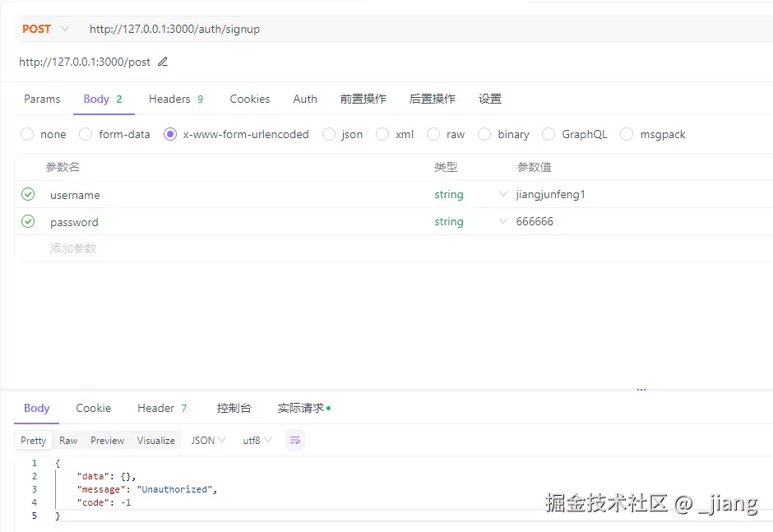This screenshot has height=532, width=773.
Task: Select the Pretty view button
Action: (x=34, y=440)
